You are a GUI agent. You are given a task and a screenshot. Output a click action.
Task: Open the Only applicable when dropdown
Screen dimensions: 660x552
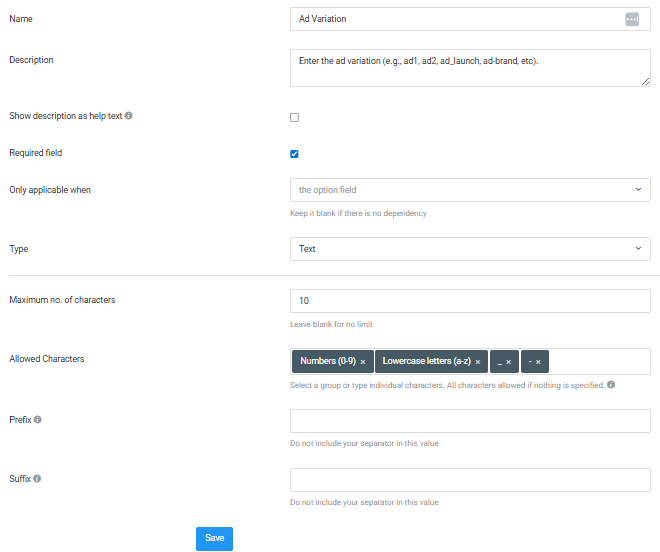point(470,190)
